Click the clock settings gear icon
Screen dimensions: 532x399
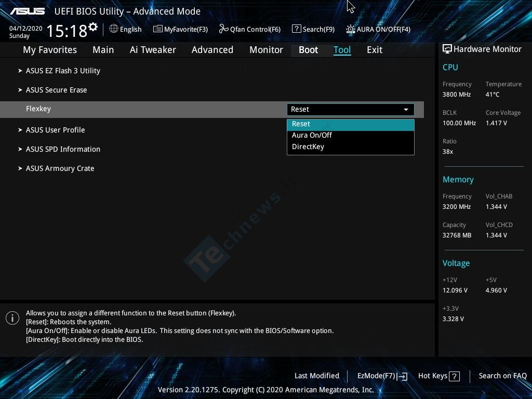pos(93,27)
